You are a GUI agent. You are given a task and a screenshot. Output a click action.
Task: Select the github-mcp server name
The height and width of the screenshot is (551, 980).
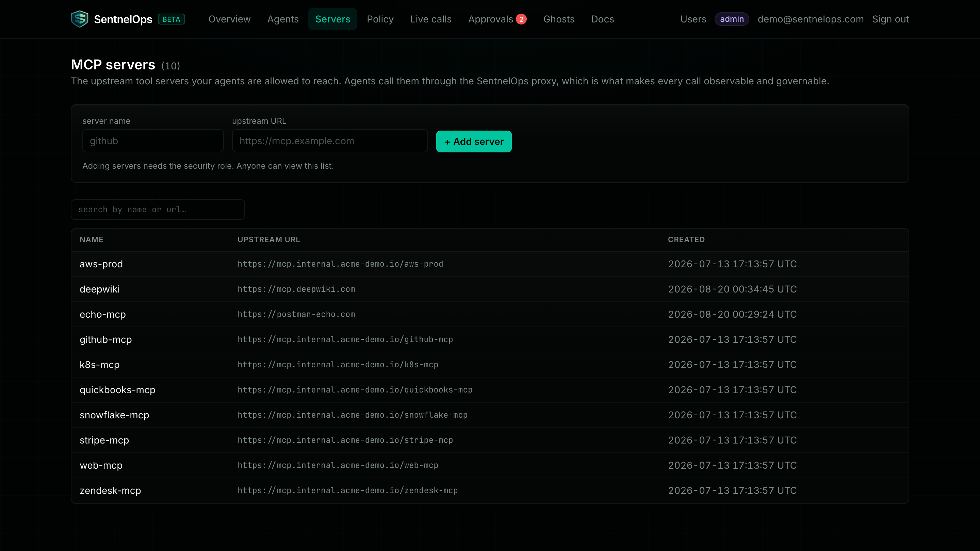point(105,339)
